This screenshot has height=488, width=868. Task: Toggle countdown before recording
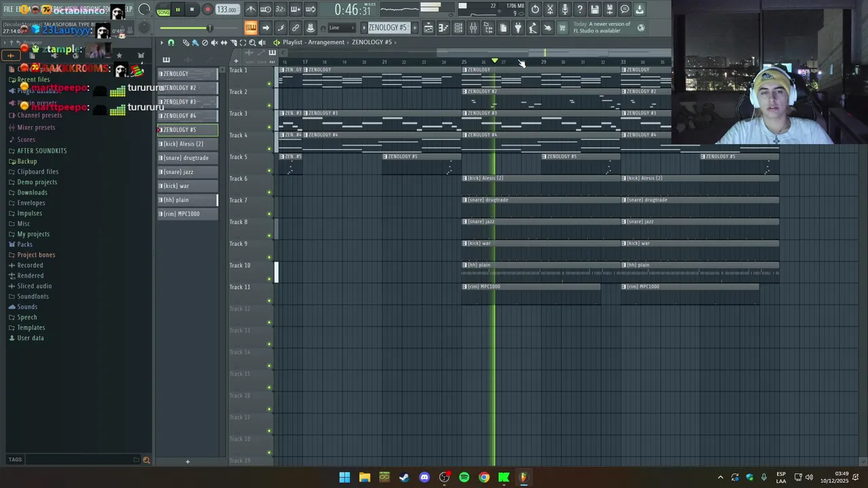click(281, 9)
